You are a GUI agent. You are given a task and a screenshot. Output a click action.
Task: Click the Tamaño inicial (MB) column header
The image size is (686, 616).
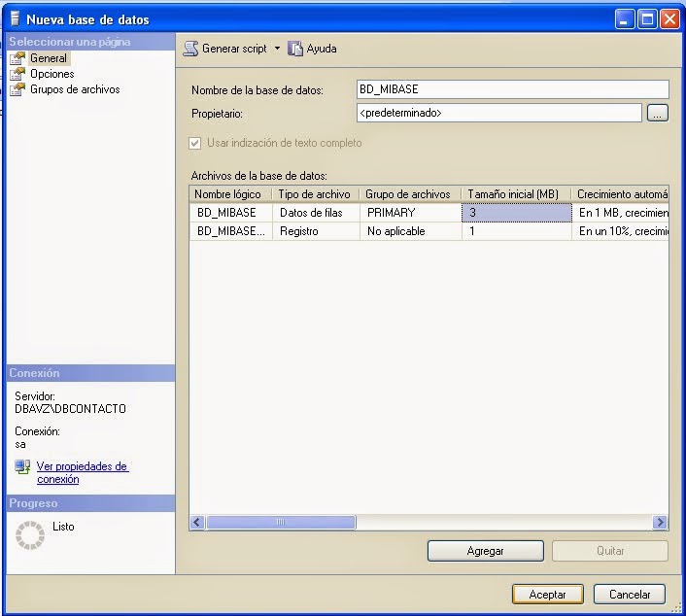[x=516, y=194]
